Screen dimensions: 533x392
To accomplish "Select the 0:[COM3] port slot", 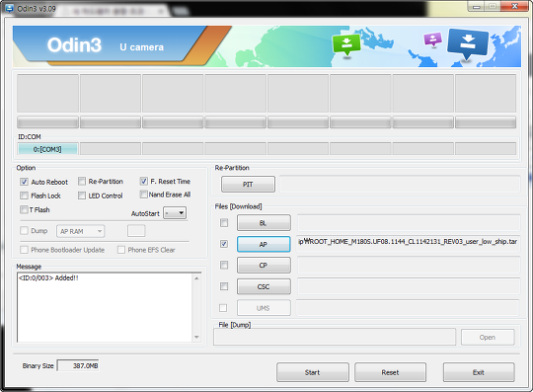I will tap(47, 149).
